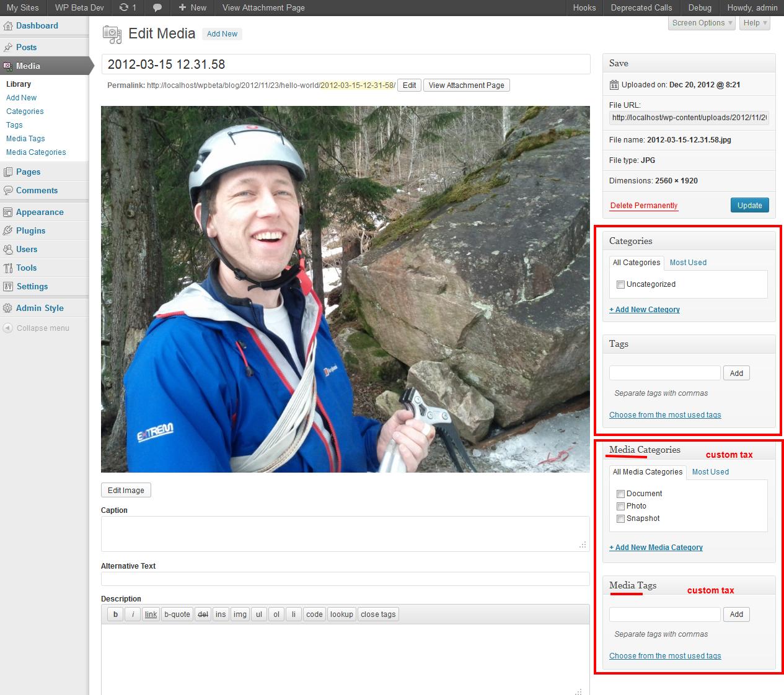Click the Appearance icon in sidebar
Image resolution: width=784 pixels, height=695 pixels.
(7, 212)
